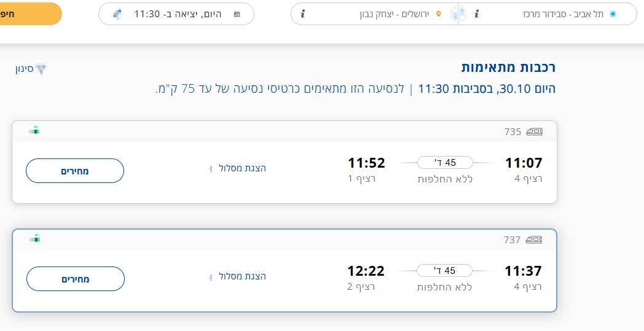The width and height of the screenshot is (644, 331).
Task: Click the train icon next to 737
Action: pos(534,239)
